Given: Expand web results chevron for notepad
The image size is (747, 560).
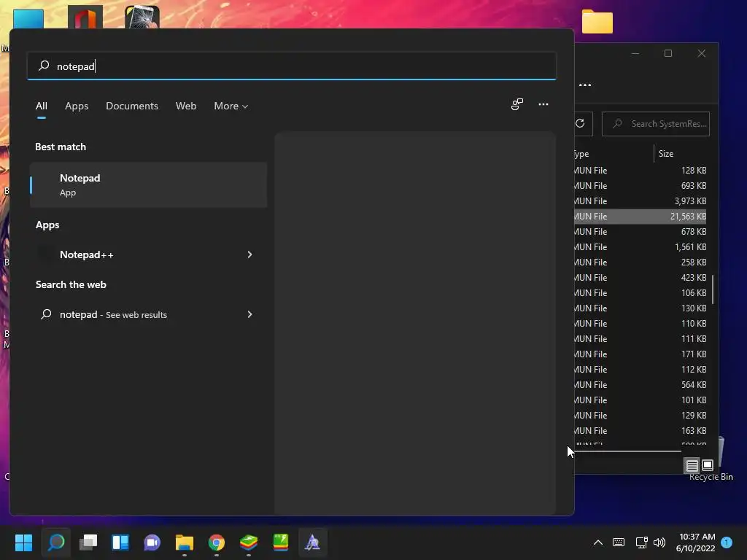Looking at the screenshot, I should point(249,314).
